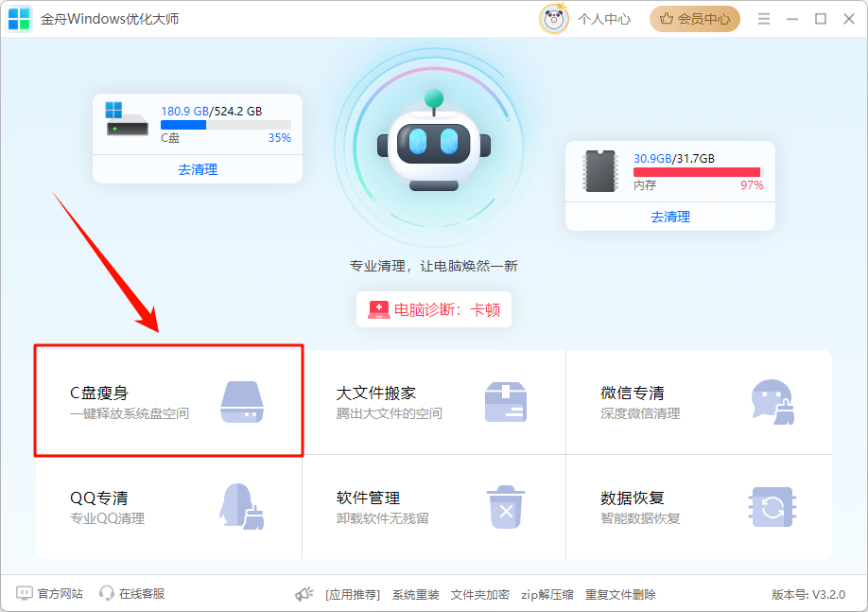Viewport: 868px width, 612px height.
Task: Open 软件管理 software manager
Action: [x=434, y=507]
